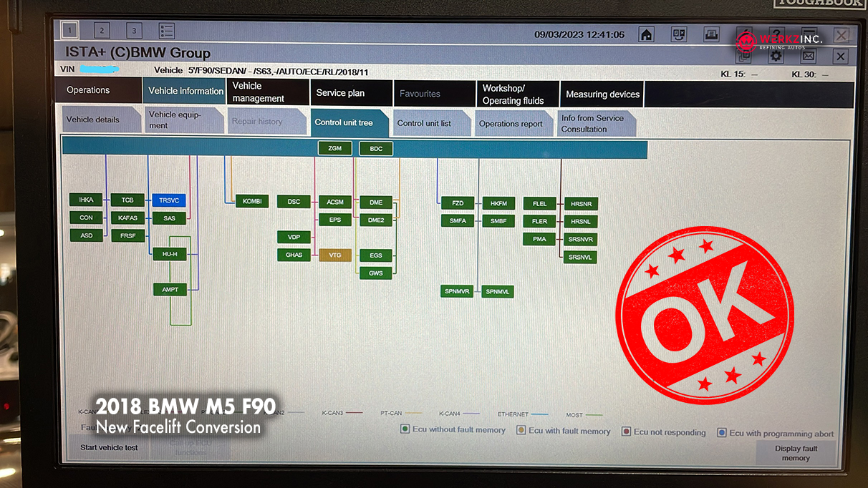Go to Workshop/Operating fluids tab
The width and height of the screenshot is (868, 488).
pos(517,94)
